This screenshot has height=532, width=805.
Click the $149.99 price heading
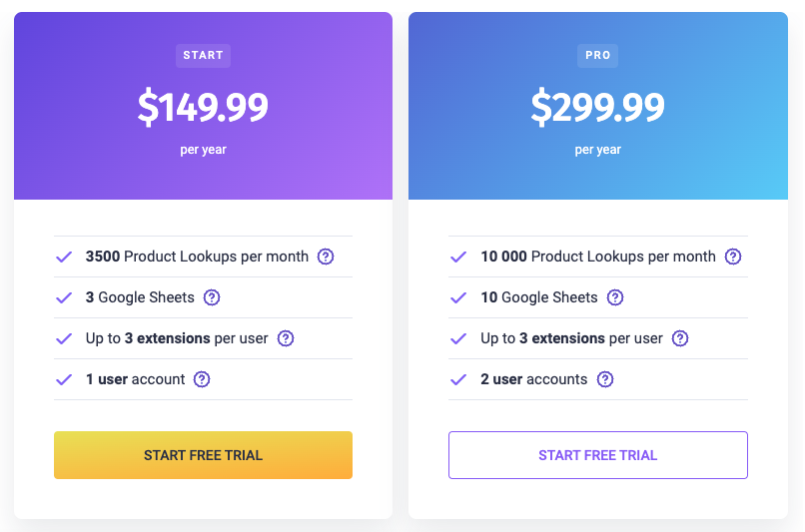[x=203, y=108]
